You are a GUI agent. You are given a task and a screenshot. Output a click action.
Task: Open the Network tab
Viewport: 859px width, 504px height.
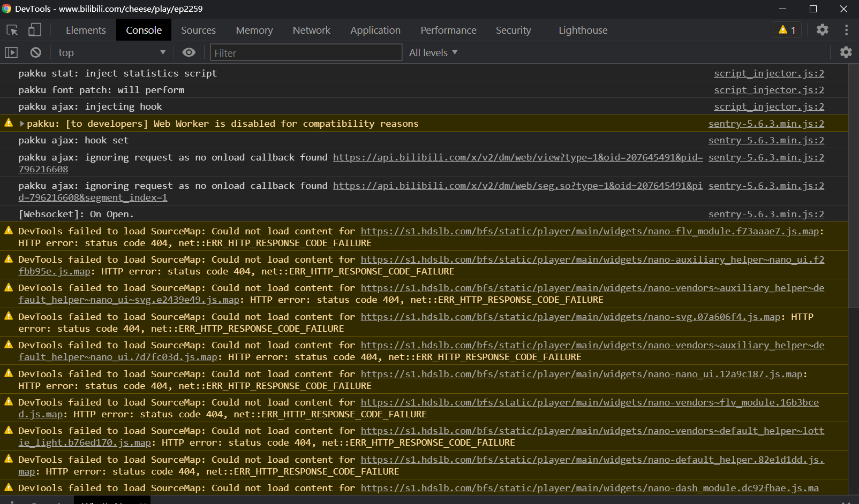311,30
